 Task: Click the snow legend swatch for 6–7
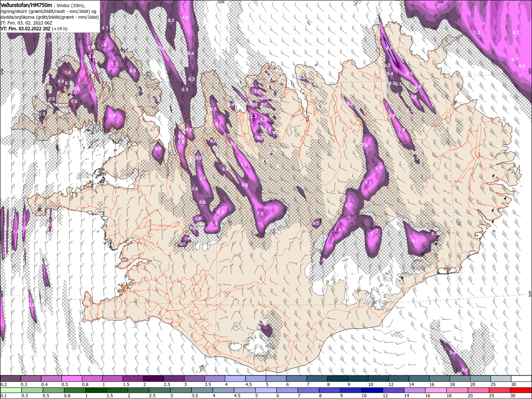297,379
